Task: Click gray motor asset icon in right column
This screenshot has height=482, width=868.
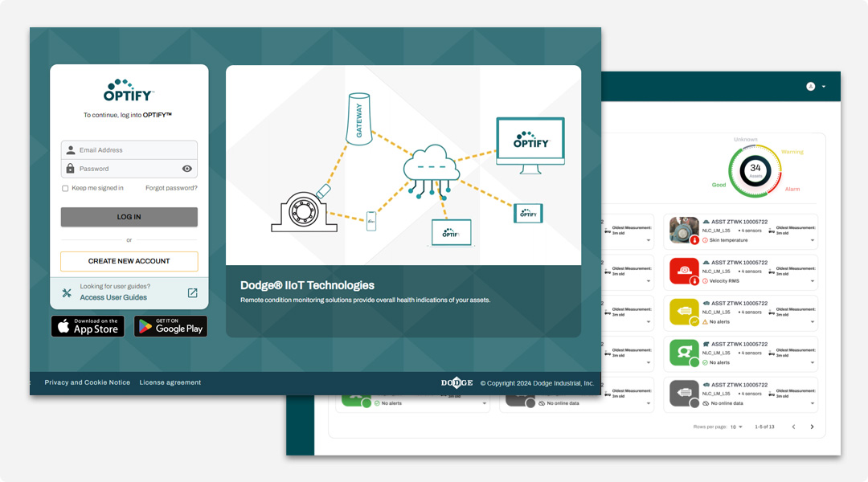Action: (684, 393)
